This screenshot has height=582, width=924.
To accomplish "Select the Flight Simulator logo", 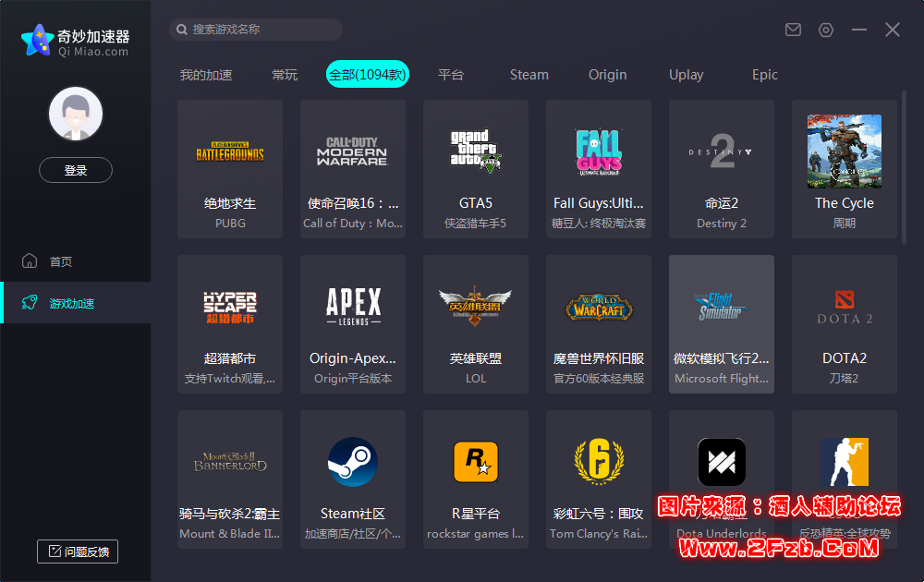I will point(721,307).
